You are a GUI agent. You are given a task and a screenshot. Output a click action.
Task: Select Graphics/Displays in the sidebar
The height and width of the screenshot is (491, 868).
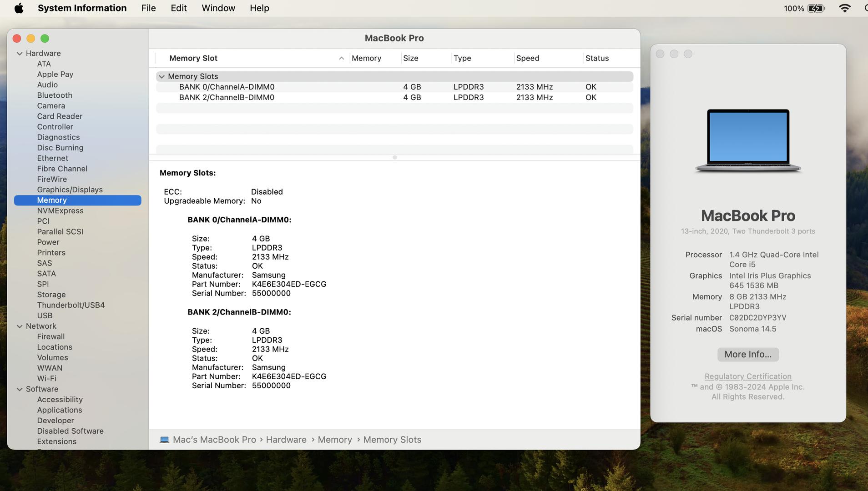point(70,190)
